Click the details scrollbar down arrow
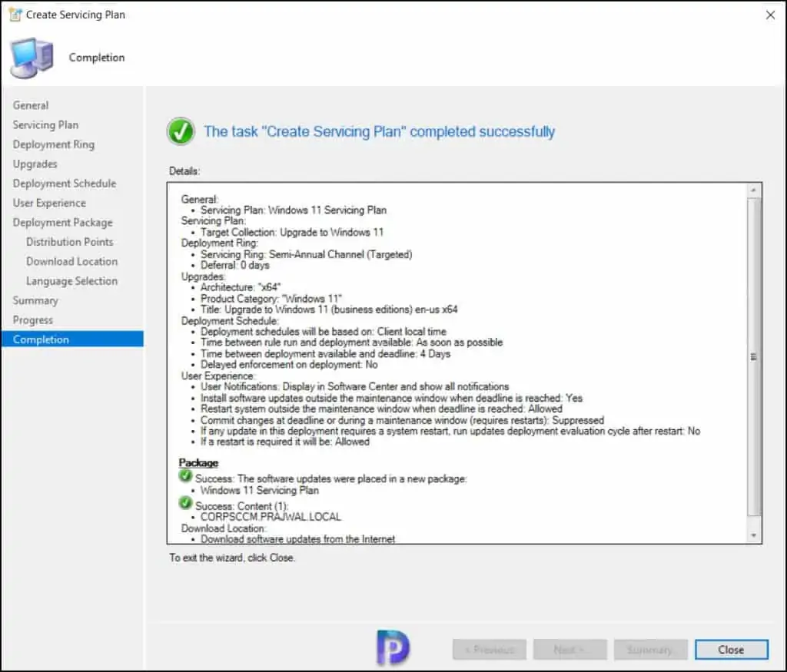Image resolution: width=787 pixels, height=672 pixels. (x=753, y=535)
